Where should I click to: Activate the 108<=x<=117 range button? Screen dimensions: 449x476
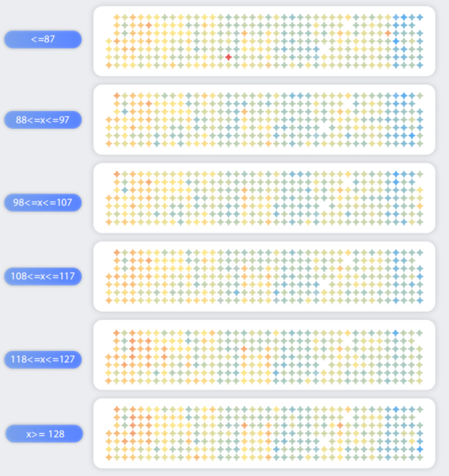[43, 276]
